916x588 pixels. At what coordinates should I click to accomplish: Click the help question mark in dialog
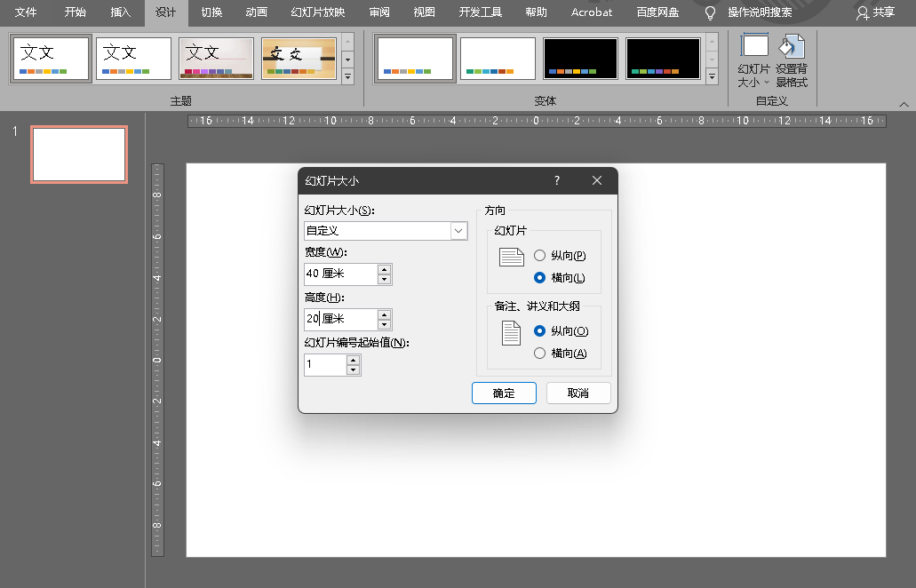coord(557,180)
